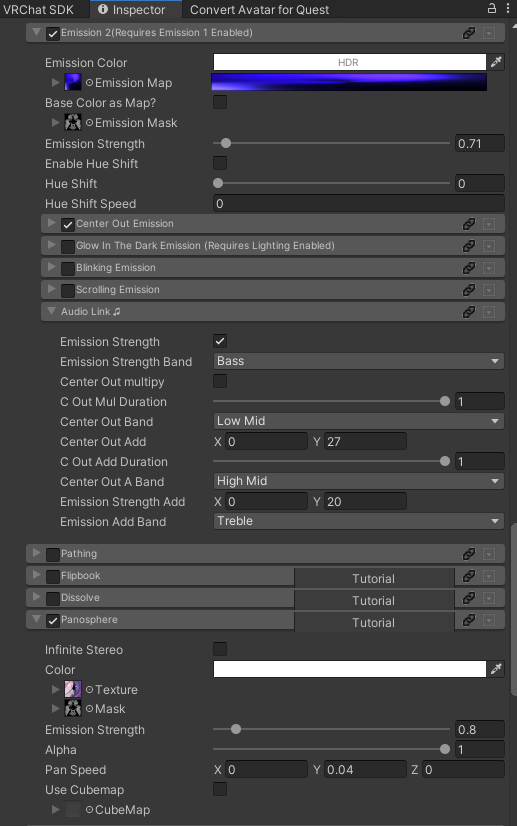Click the link icon on Pathing row
The width and height of the screenshot is (517, 826).
tap(469, 554)
